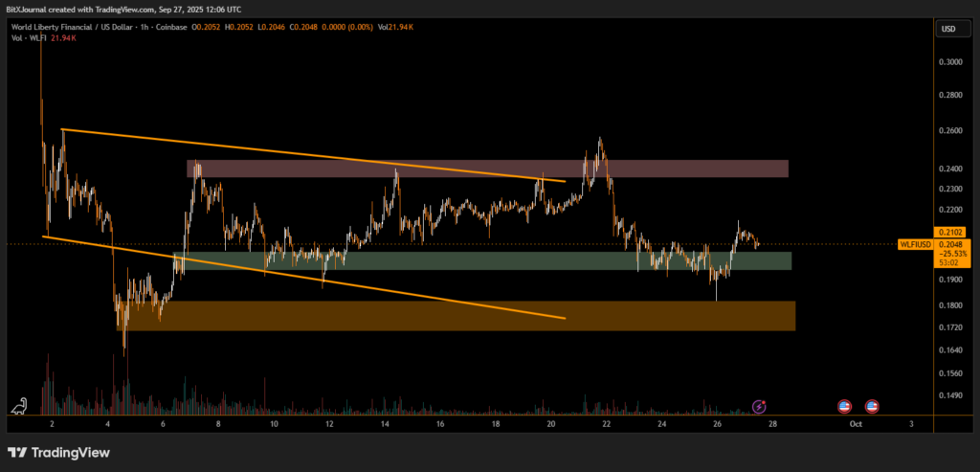
Task: Click the WLFIUSD symbol price label
Action: 916,245
